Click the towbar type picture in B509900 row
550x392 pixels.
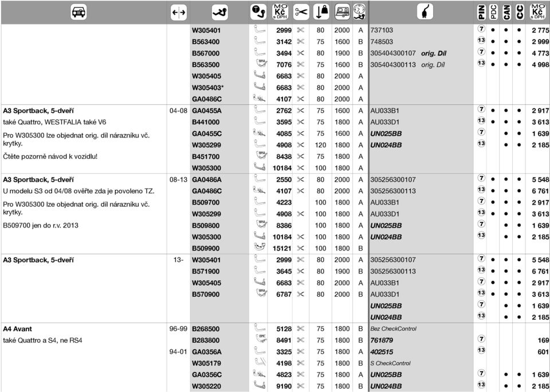click(260, 248)
